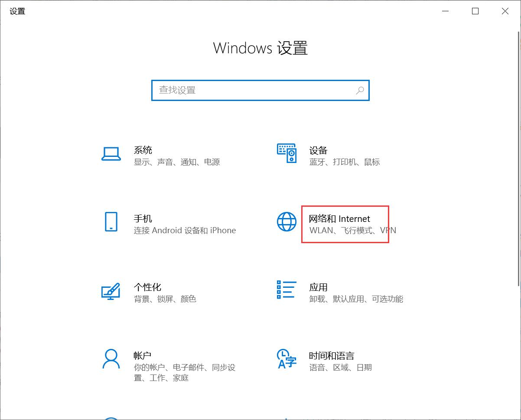Minimize the 设置 window
The height and width of the screenshot is (420, 521).
coord(446,11)
